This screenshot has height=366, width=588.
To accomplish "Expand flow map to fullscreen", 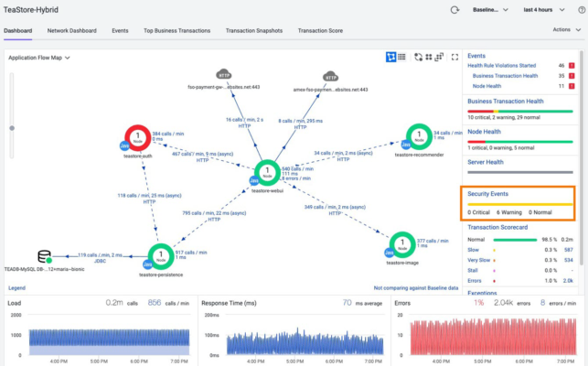I will point(454,57).
